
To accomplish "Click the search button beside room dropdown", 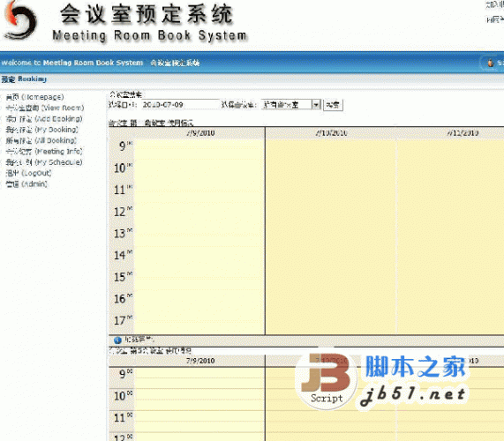I will pos(333,105).
